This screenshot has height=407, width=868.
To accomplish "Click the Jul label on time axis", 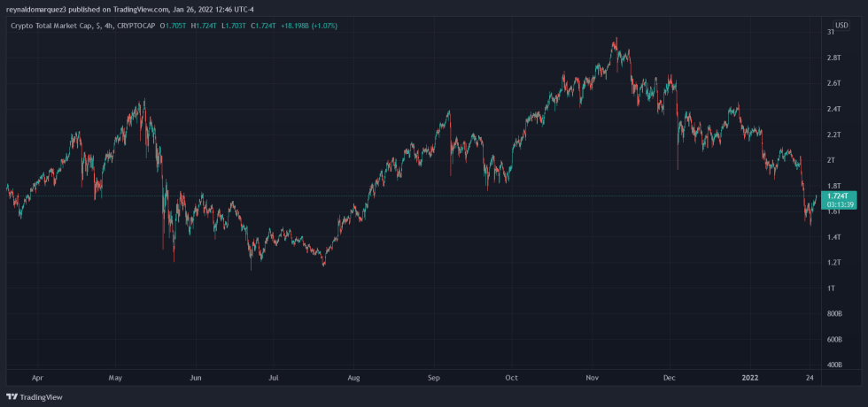I will 275,377.
